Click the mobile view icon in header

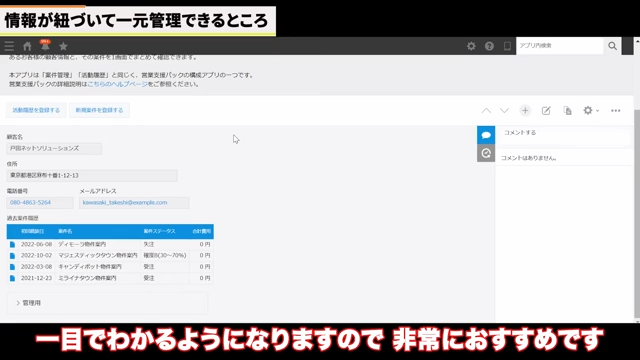point(507,46)
